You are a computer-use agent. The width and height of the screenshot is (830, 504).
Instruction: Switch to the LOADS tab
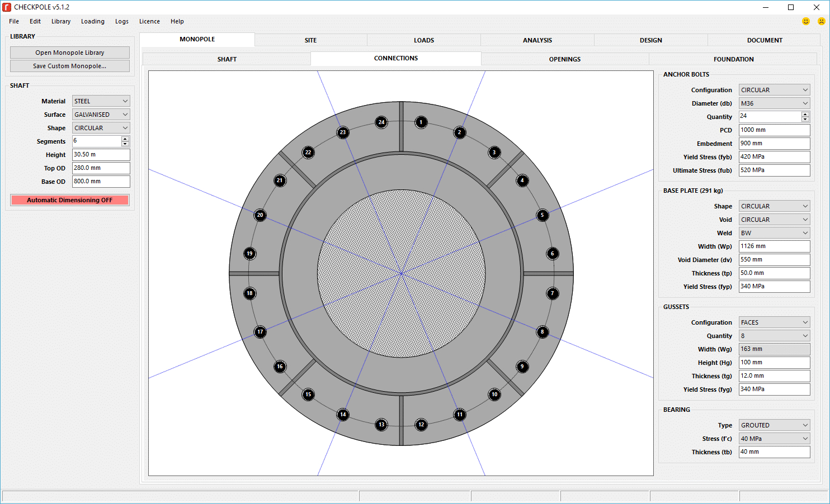(x=423, y=40)
